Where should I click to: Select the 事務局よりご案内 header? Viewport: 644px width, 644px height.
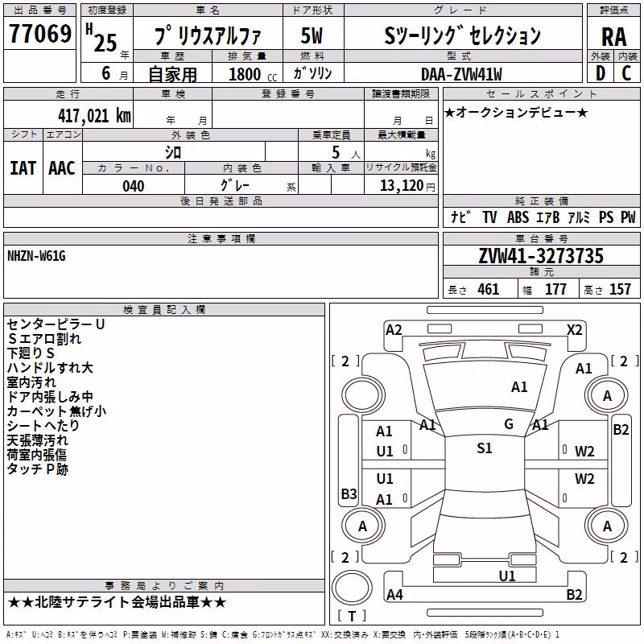click(164, 586)
